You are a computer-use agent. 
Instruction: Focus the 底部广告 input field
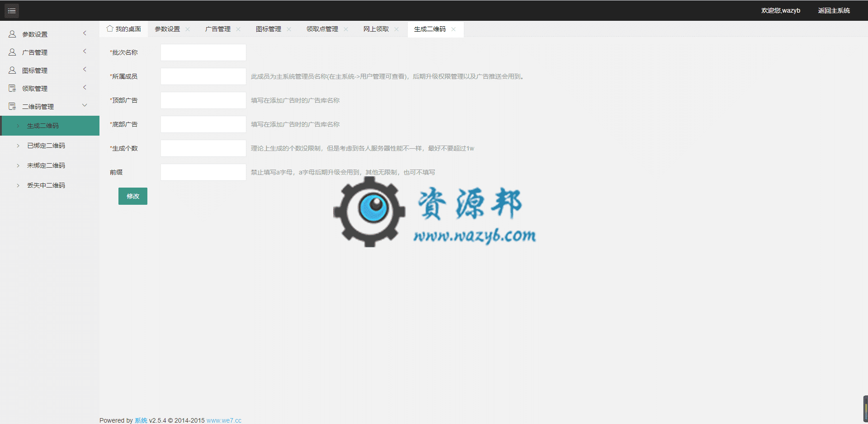click(203, 124)
